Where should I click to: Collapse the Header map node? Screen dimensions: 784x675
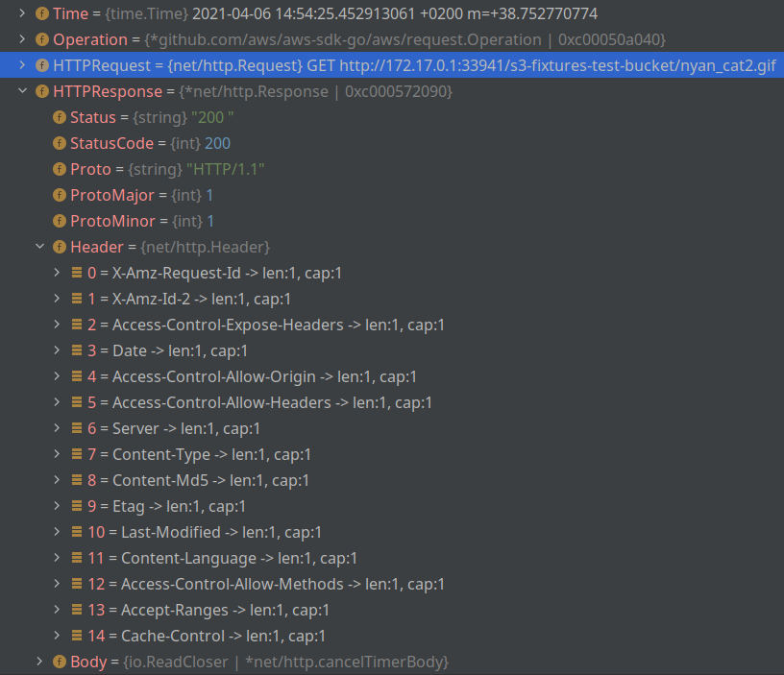point(39,247)
